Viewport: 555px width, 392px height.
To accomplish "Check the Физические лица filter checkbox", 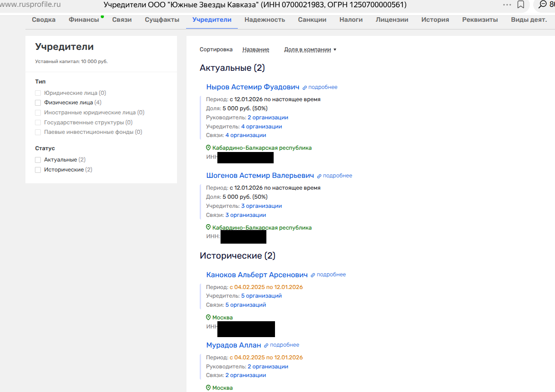I will tap(38, 103).
